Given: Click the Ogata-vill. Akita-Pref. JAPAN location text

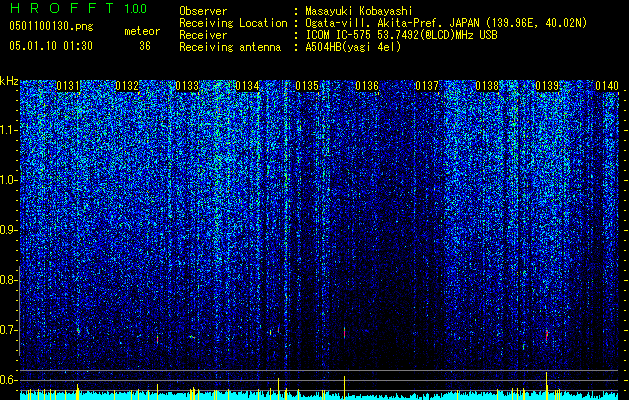Looking at the screenshot, I should pyautogui.click(x=445, y=23).
